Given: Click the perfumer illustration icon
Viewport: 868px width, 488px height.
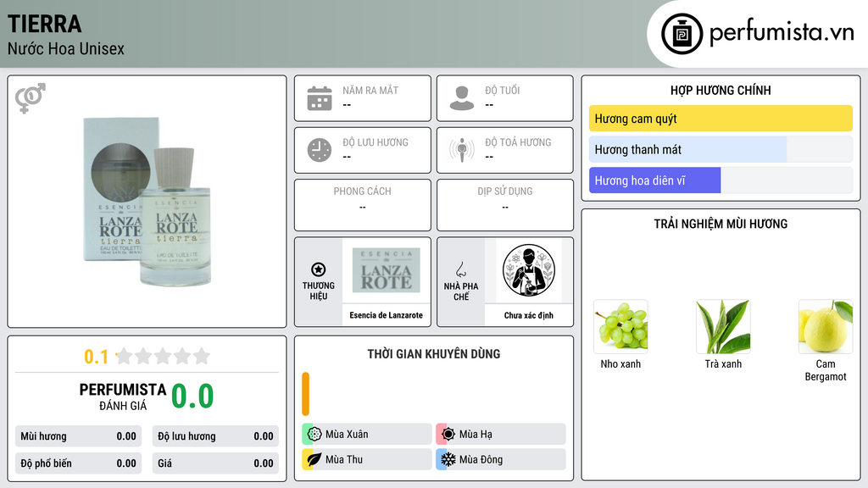Looking at the screenshot, I should (529, 270).
